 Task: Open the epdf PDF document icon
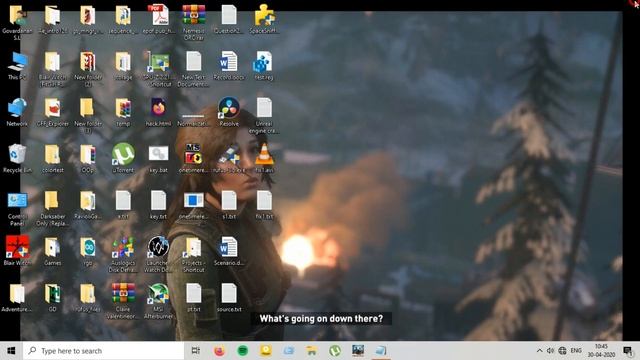(158, 19)
